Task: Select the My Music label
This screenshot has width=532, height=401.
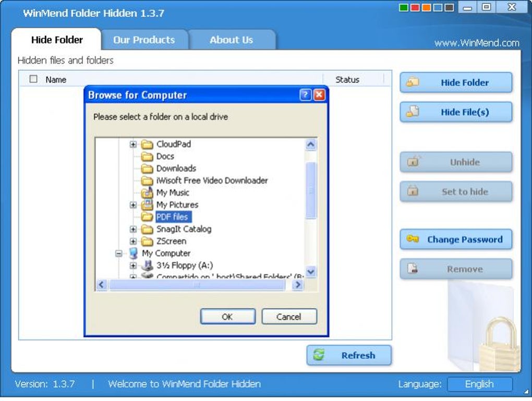Action: (173, 193)
